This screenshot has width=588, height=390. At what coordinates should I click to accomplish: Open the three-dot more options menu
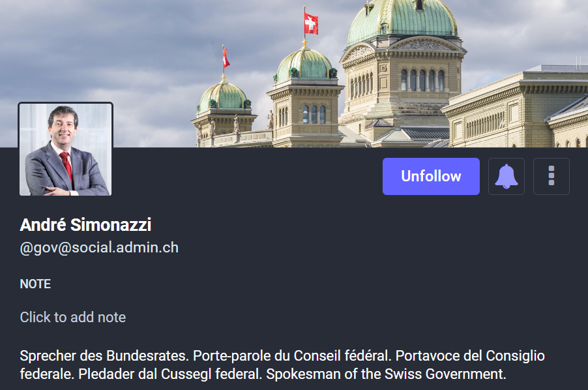pos(551,176)
